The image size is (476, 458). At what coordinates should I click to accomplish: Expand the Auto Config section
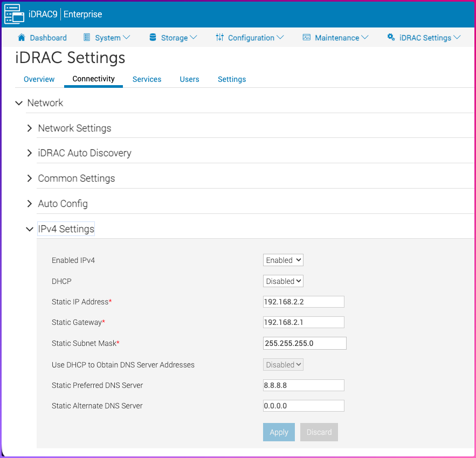tap(30, 204)
